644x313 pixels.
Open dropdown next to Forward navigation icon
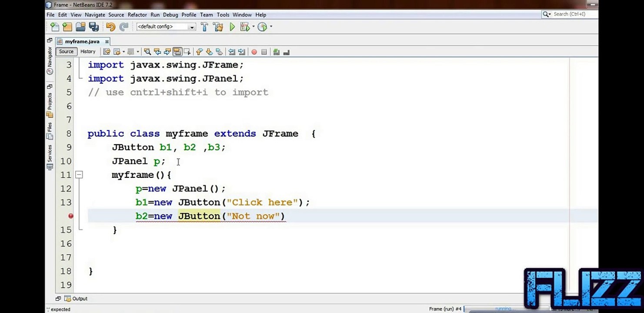click(x=138, y=52)
